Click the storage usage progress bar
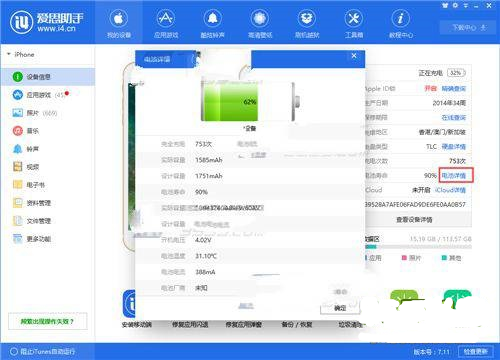 pos(418,247)
